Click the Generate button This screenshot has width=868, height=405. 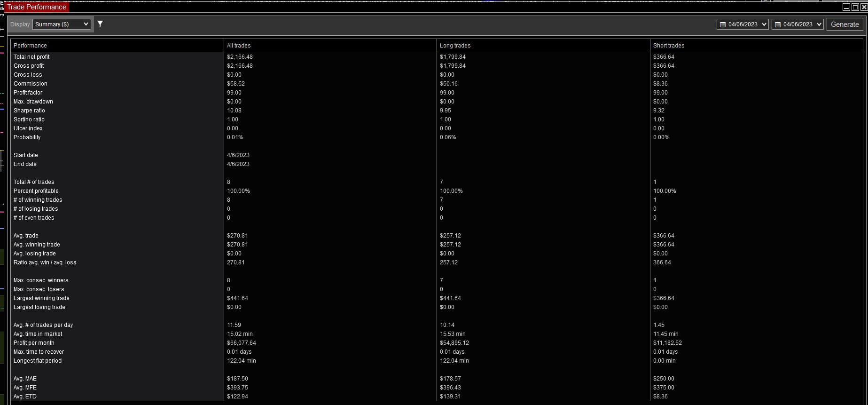pos(845,24)
